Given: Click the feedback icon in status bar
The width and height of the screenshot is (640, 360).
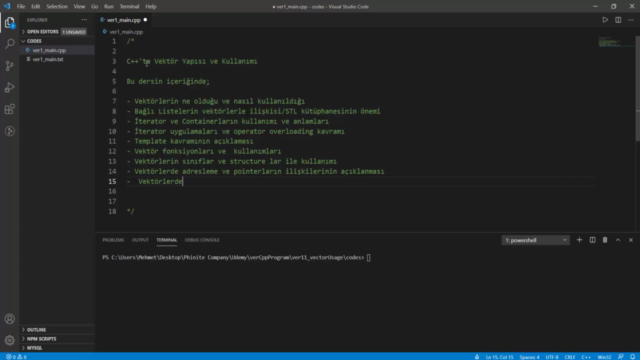Looking at the screenshot, I should click(621, 357).
